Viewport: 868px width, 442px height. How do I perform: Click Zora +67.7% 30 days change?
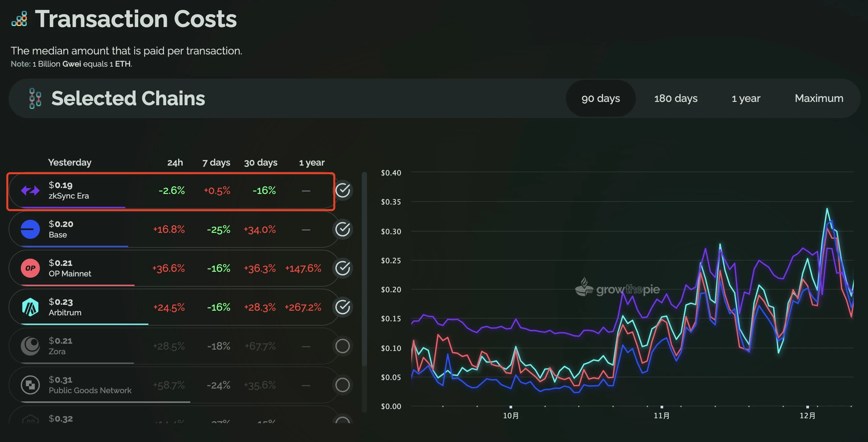[260, 346]
